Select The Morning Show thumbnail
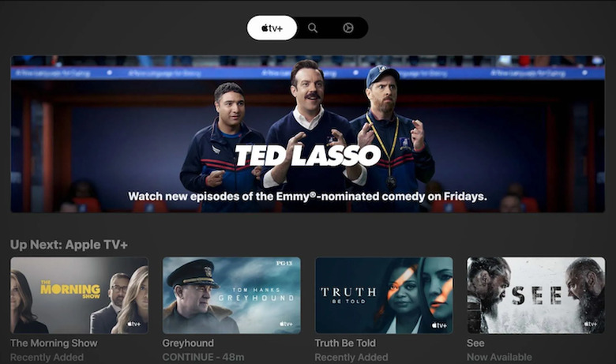This screenshot has height=364, width=616. [x=79, y=295]
